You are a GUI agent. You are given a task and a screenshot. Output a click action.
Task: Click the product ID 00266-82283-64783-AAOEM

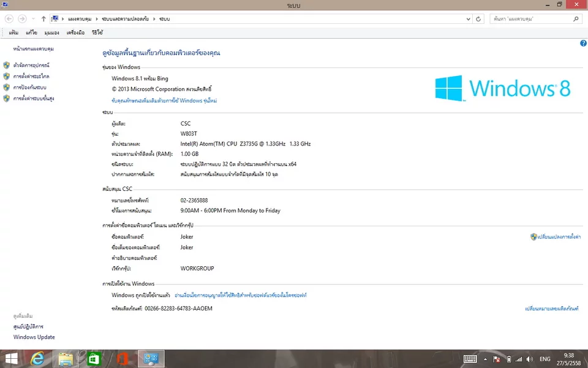tap(178, 309)
